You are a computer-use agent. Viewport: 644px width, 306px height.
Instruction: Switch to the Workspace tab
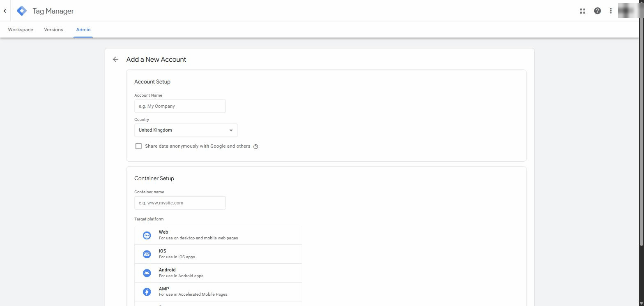(21, 30)
